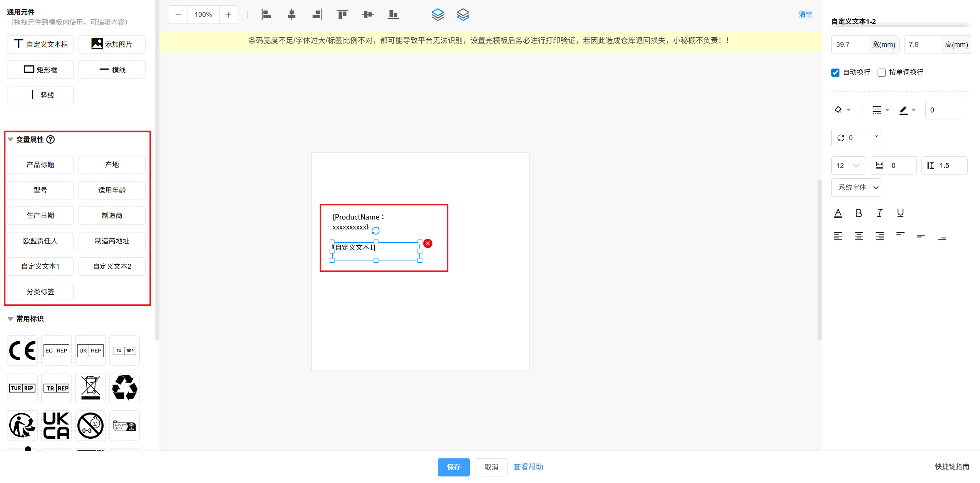This screenshot has height=483, width=980.
Task: Select the 欧盟责任人 variable item
Action: pos(40,241)
